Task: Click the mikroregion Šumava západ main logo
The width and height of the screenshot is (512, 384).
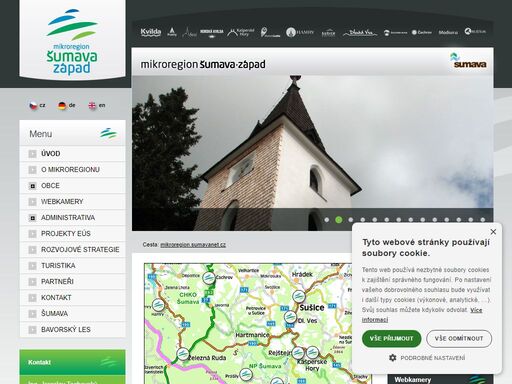Action: [72, 42]
